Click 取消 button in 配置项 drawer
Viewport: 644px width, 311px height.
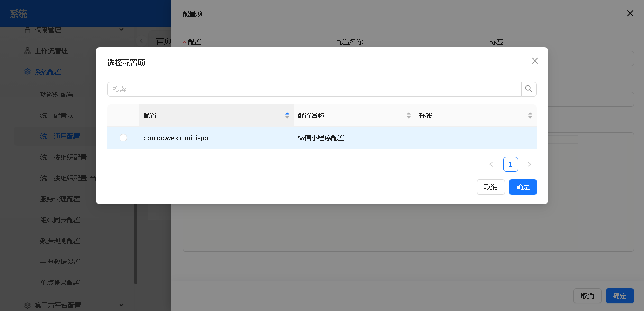click(588, 296)
